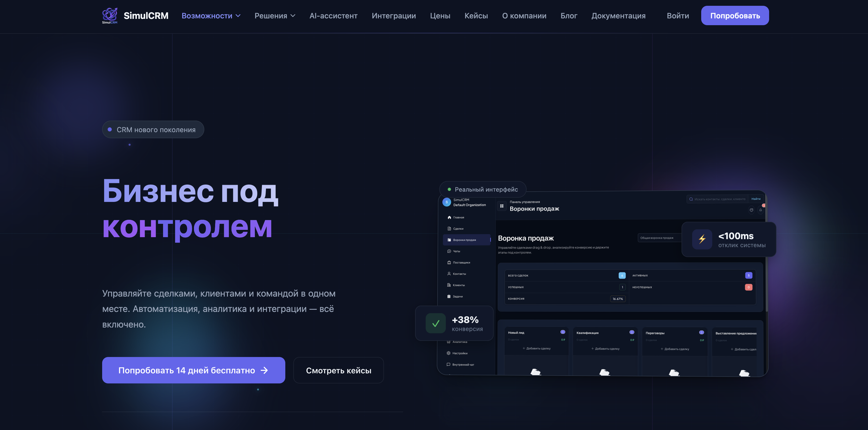This screenshot has height=430, width=868.
Task: Open Поставщики bag icon in sidebar
Action: pos(449,262)
